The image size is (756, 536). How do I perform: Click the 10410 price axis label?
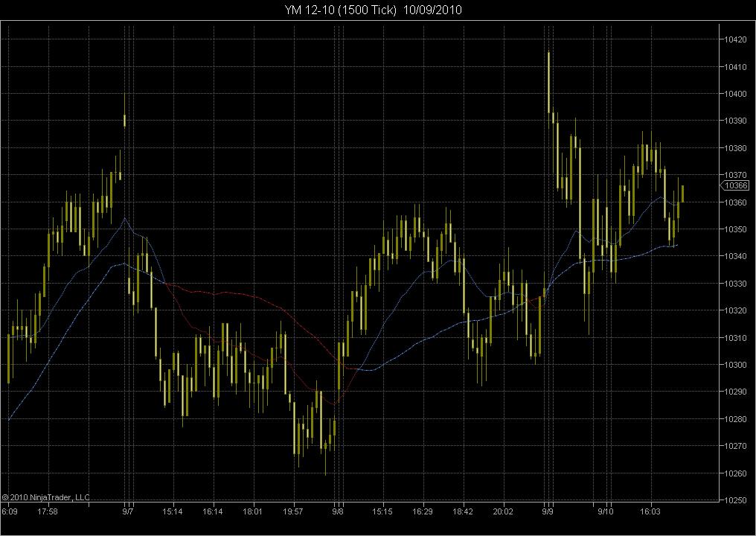[736, 66]
